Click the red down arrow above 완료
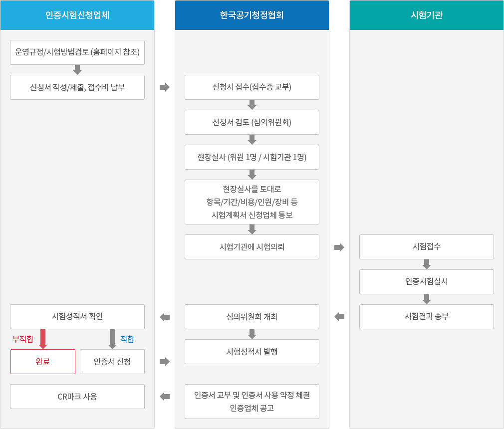504x429 pixels. pos(43,339)
